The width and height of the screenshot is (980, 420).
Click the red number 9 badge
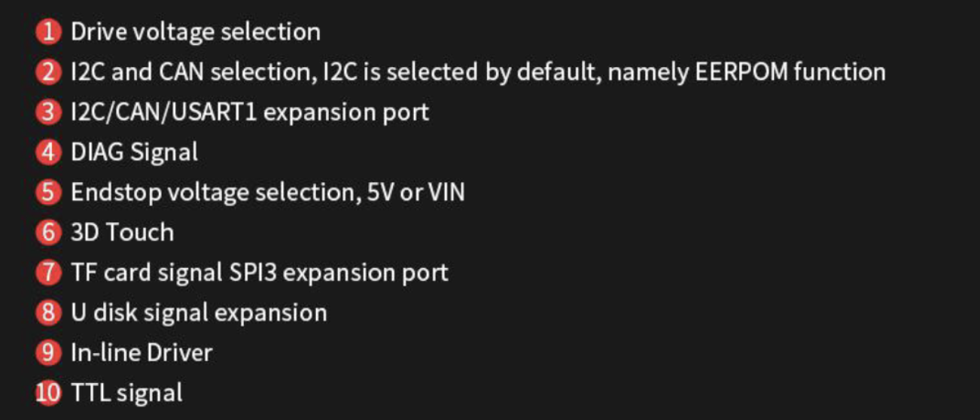(x=48, y=352)
